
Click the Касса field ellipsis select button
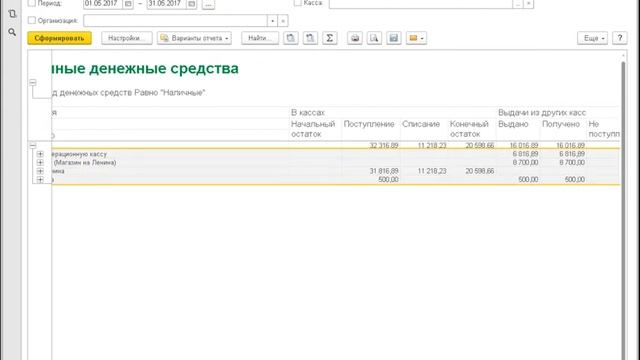click(x=518, y=4)
